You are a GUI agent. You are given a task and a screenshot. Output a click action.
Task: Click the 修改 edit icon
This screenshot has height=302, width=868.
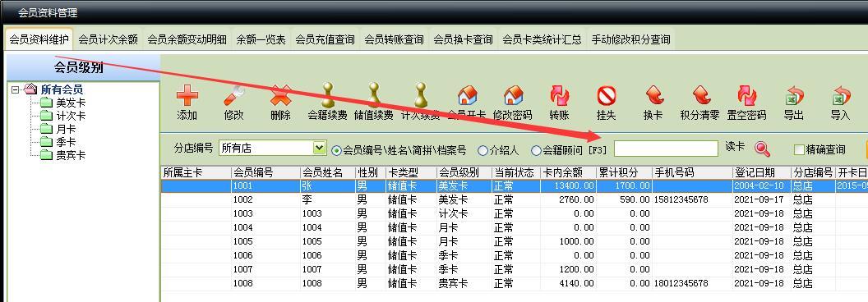(233, 96)
